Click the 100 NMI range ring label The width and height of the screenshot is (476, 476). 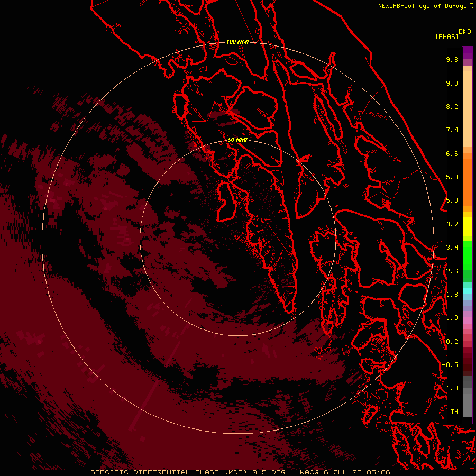(x=237, y=42)
